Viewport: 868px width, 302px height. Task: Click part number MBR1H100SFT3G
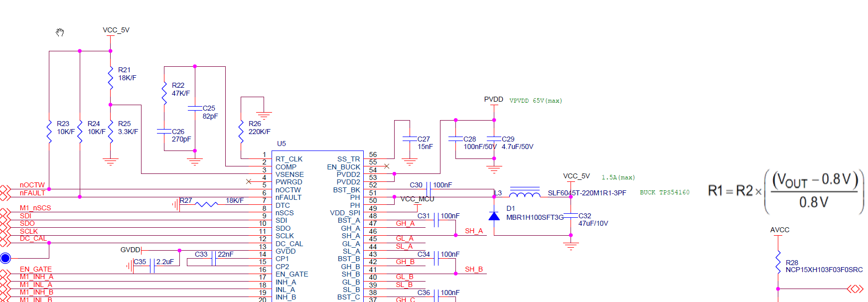point(535,217)
